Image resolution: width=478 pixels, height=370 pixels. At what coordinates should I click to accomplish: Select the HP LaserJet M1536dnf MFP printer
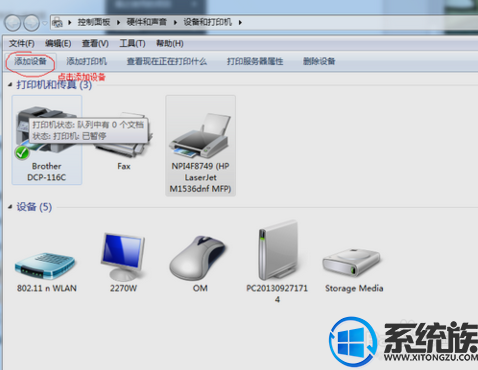[x=200, y=146]
